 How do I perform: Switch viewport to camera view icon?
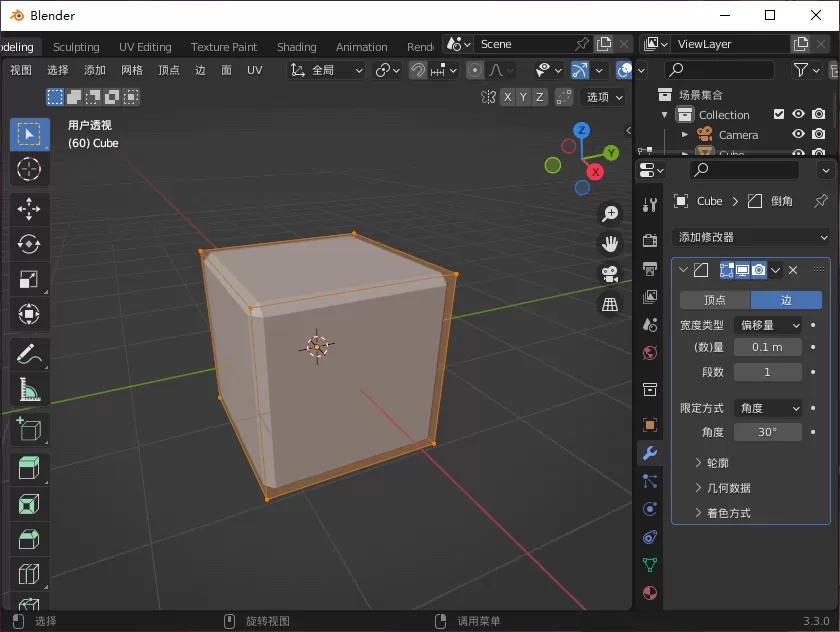pos(610,273)
